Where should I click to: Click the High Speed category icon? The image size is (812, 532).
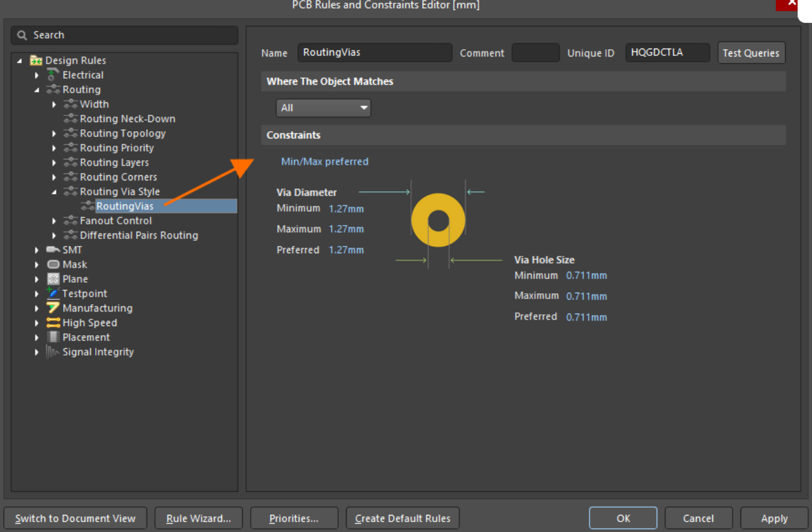pyautogui.click(x=53, y=323)
